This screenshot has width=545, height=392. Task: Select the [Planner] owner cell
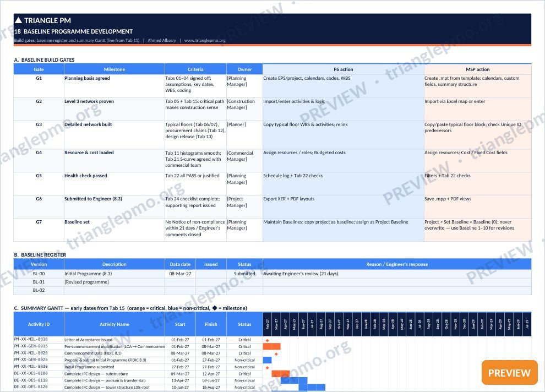(x=244, y=135)
